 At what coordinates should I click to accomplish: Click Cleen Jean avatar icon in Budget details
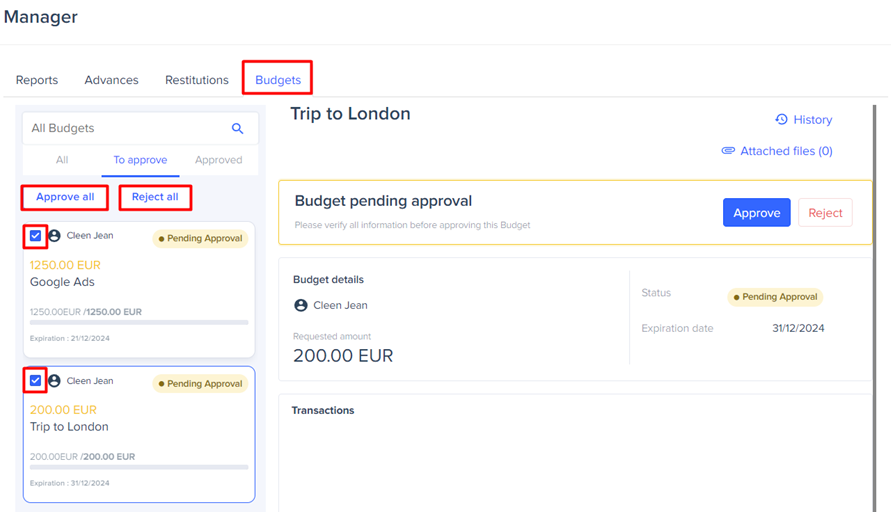pyautogui.click(x=301, y=305)
